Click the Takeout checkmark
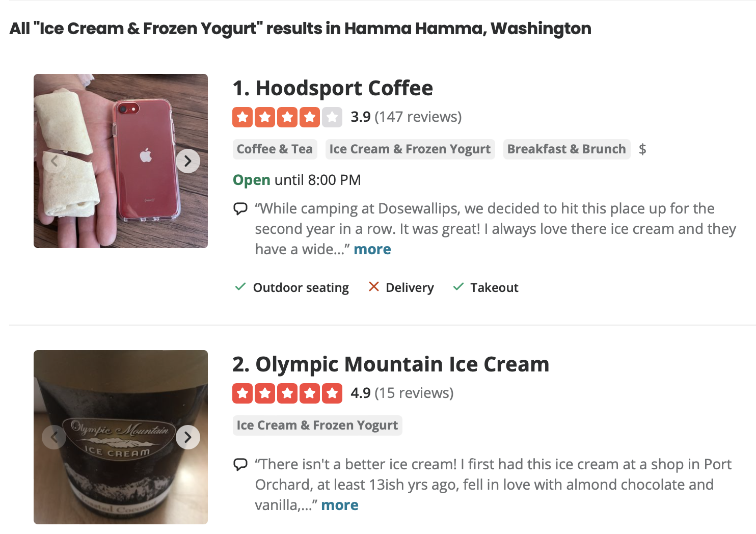The height and width of the screenshot is (534, 756). (x=458, y=287)
